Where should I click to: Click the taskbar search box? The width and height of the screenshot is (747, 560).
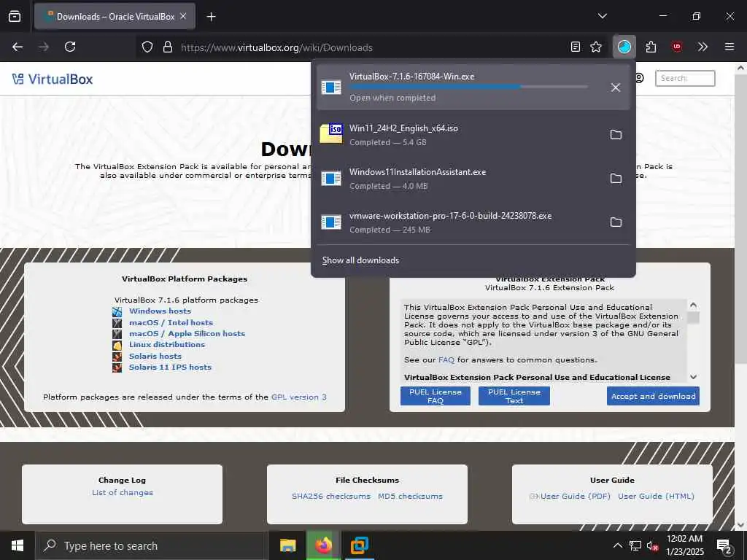tap(152, 545)
